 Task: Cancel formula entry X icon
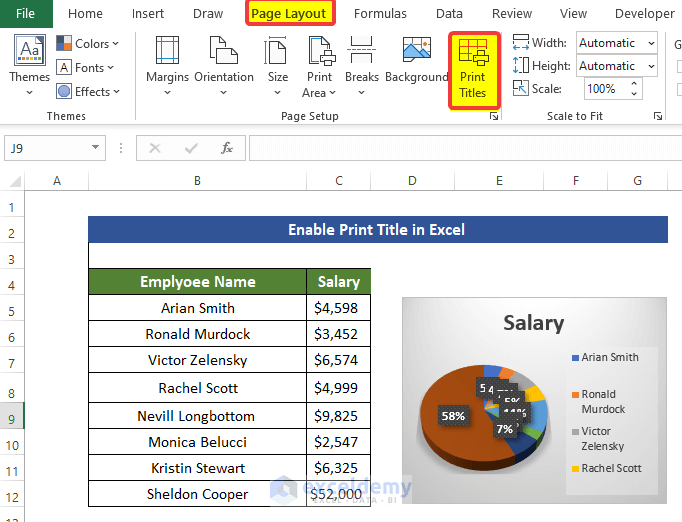pos(155,148)
